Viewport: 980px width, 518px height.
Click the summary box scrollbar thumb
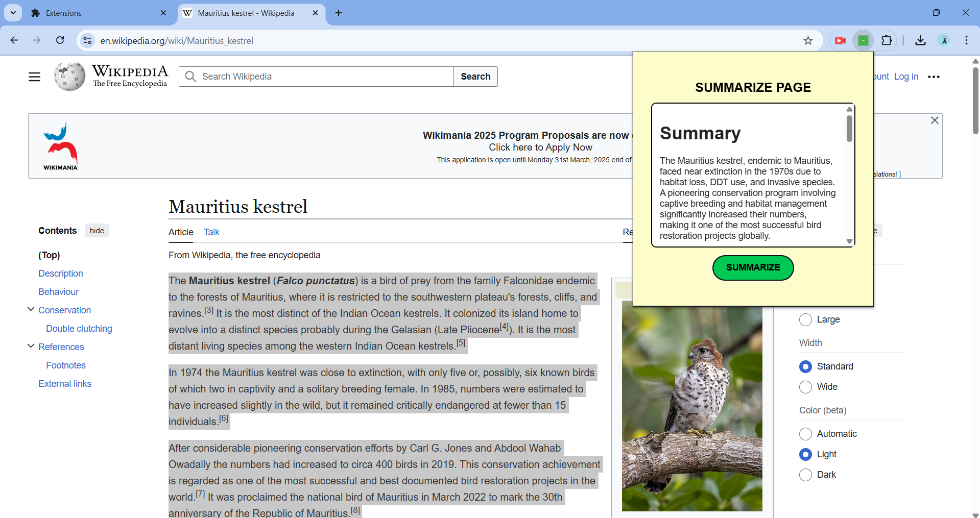tap(849, 129)
